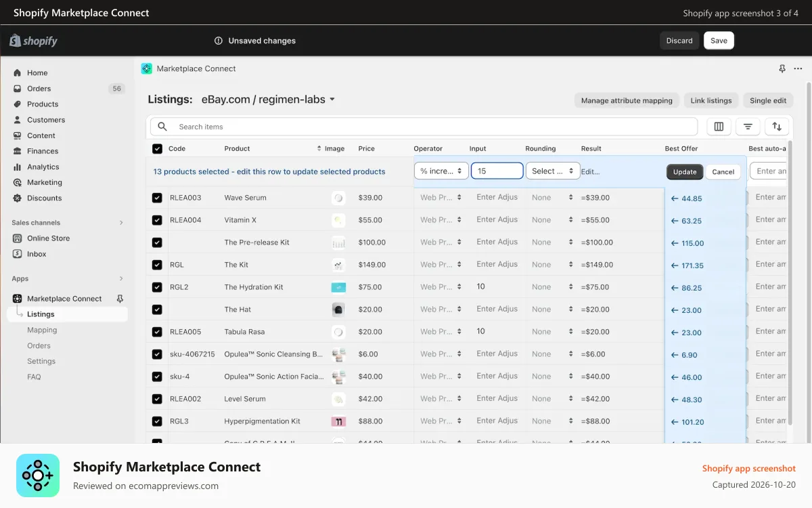Viewport: 812px width, 508px height.
Task: Click the Inbox icon
Action: [x=18, y=254]
